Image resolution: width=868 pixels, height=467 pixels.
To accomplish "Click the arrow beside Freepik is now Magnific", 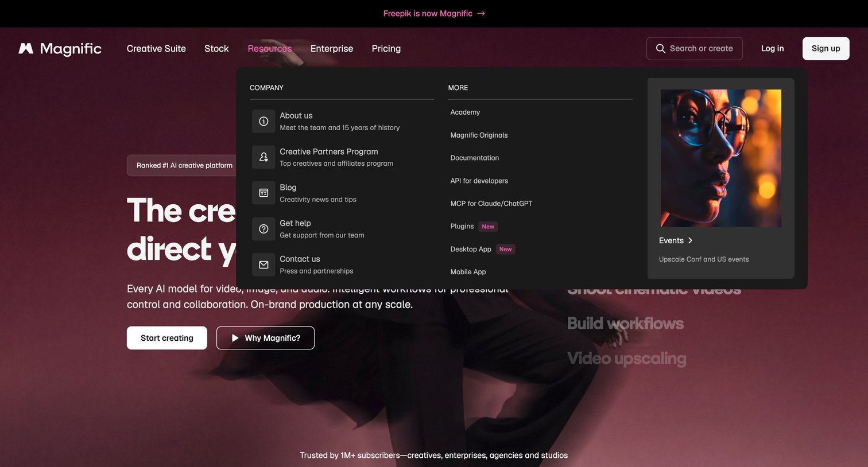I will [x=481, y=13].
